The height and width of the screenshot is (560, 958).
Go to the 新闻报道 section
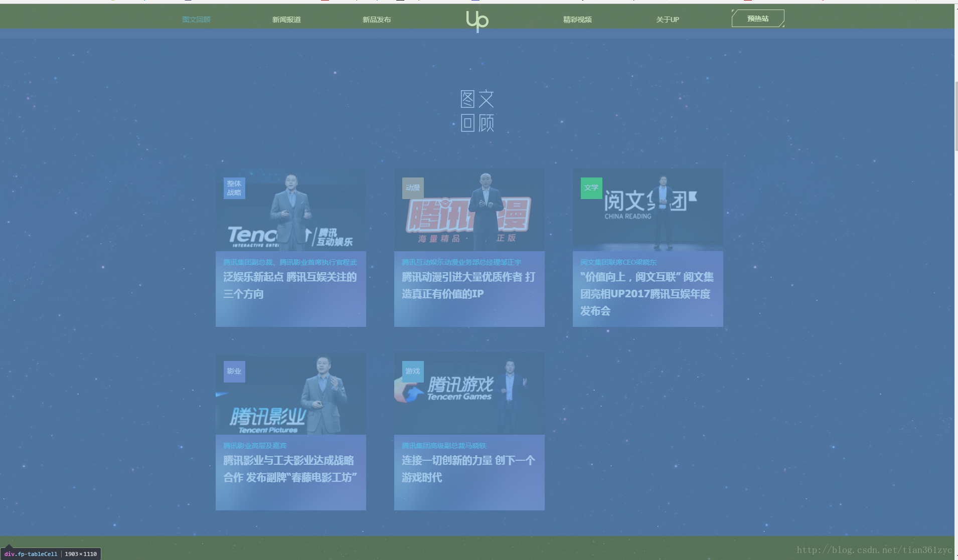pyautogui.click(x=286, y=20)
